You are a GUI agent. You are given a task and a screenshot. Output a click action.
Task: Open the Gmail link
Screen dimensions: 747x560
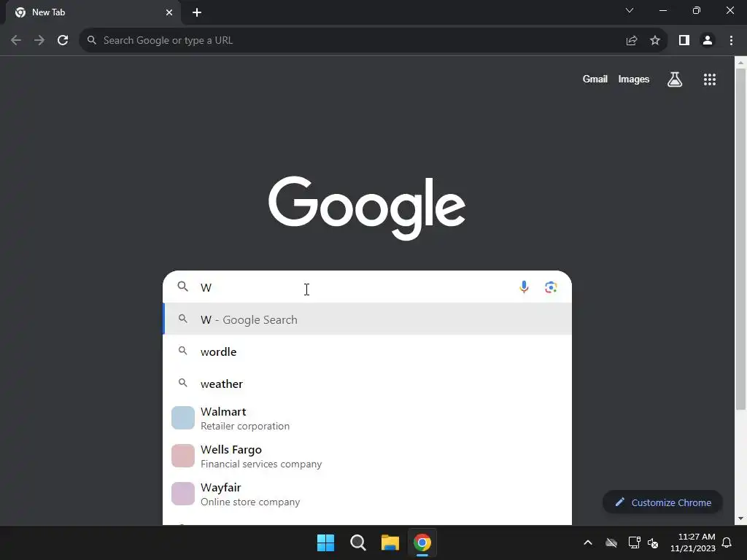595,79
